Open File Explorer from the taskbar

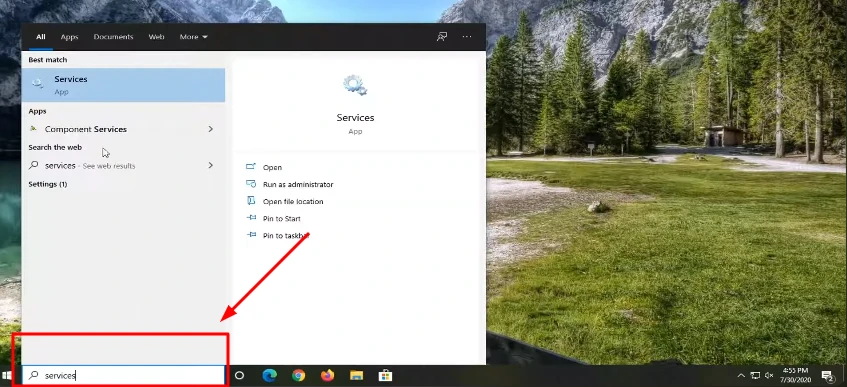[356, 375]
